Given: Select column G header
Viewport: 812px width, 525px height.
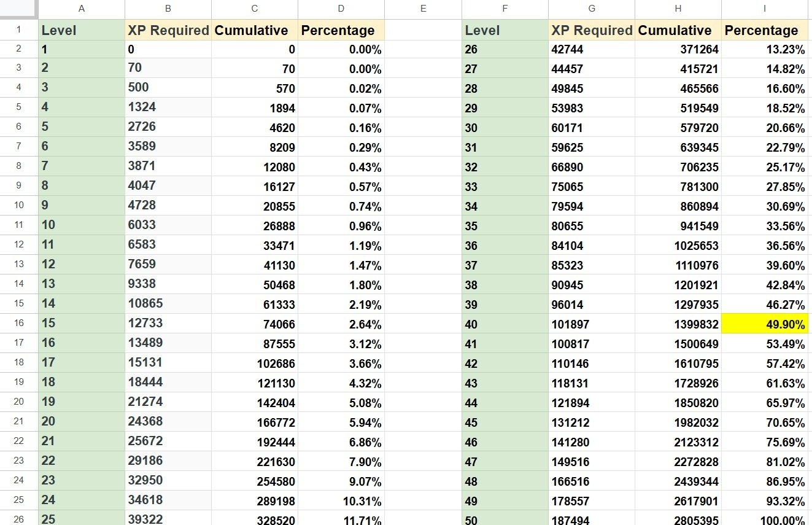Looking at the screenshot, I should [x=592, y=9].
